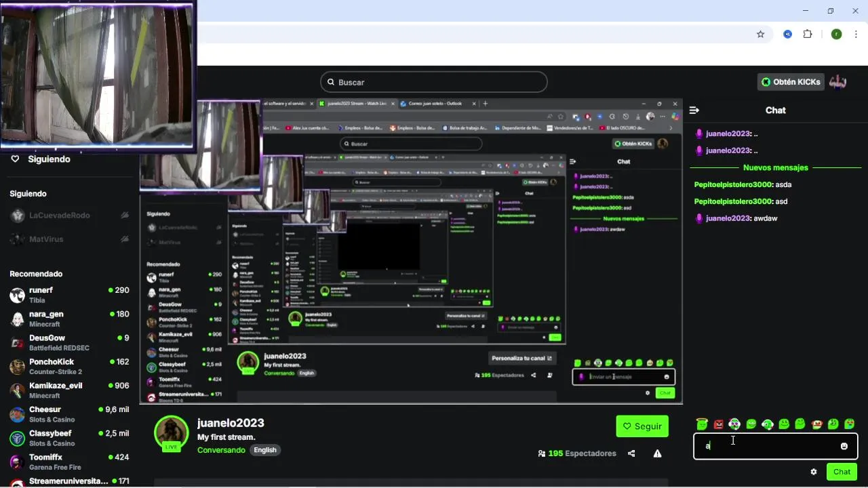Click Obtén KICKs button
868x488 pixels.
point(791,82)
